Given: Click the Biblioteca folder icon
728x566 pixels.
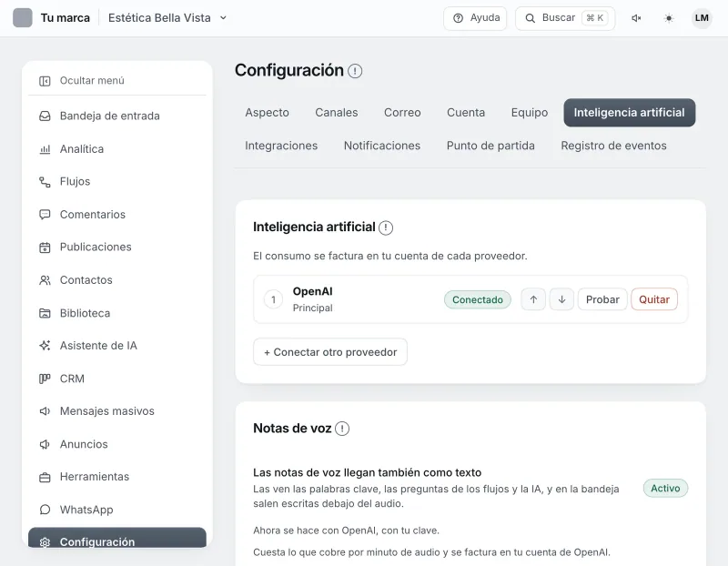Looking at the screenshot, I should 45,313.
